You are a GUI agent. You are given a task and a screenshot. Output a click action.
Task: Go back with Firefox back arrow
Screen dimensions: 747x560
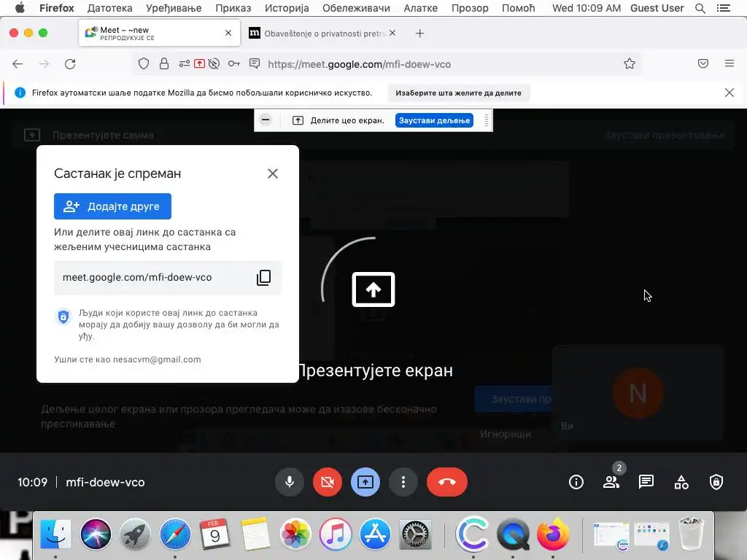pos(18,64)
